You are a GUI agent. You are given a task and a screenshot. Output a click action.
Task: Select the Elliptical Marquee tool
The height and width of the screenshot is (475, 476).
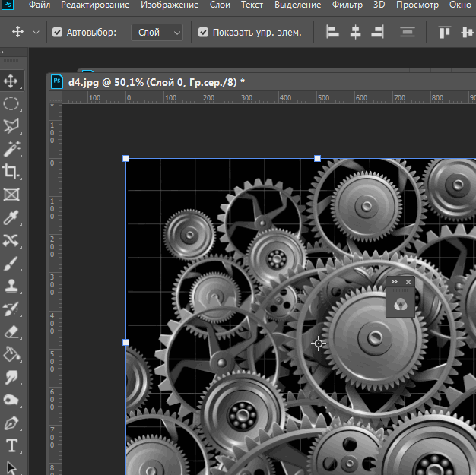click(x=11, y=104)
